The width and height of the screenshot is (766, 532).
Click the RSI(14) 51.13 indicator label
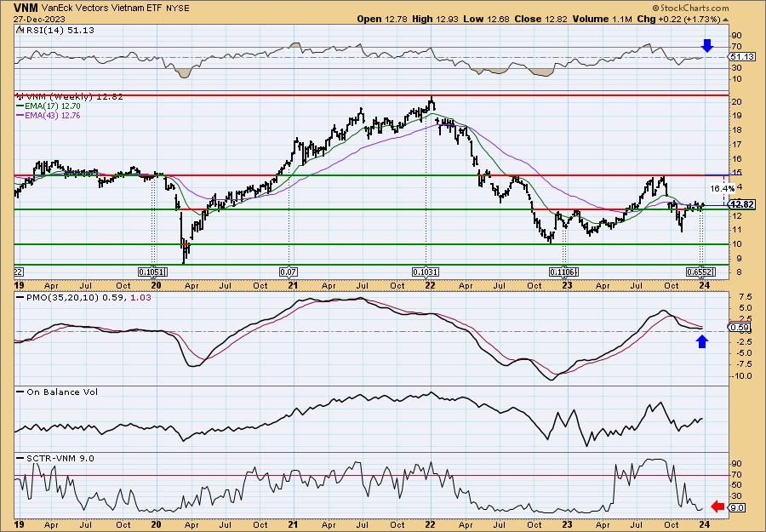coord(60,30)
